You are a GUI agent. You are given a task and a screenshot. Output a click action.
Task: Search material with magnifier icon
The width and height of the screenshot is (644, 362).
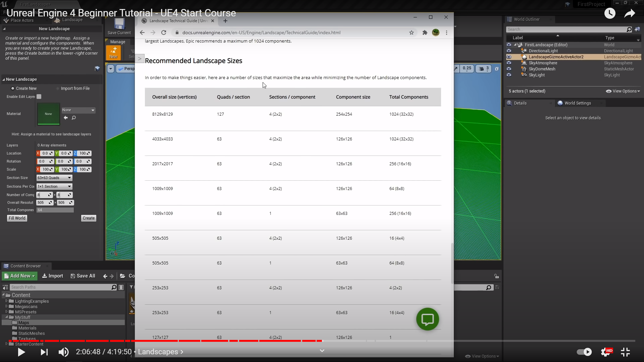tap(74, 118)
